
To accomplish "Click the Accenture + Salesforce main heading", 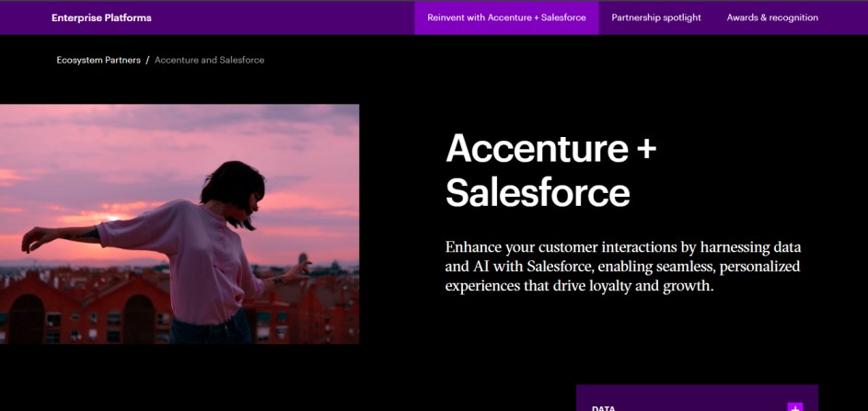I will click(x=550, y=170).
